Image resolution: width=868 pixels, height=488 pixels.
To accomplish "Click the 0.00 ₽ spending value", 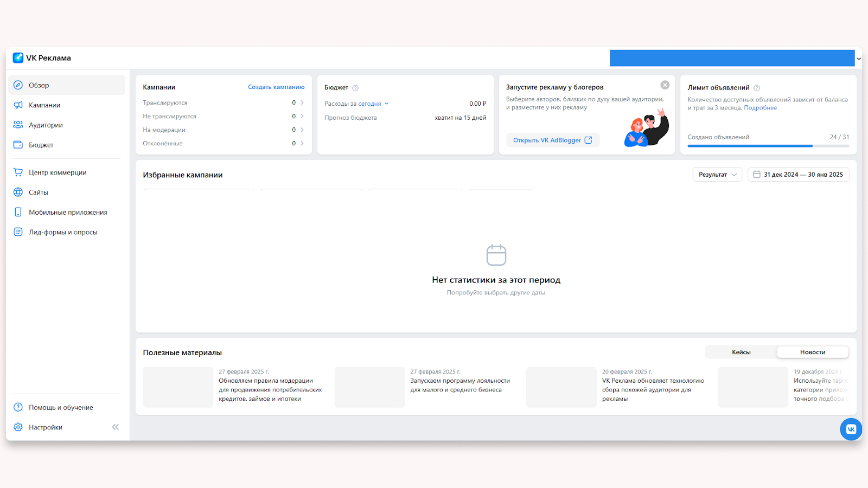I will coord(477,104).
